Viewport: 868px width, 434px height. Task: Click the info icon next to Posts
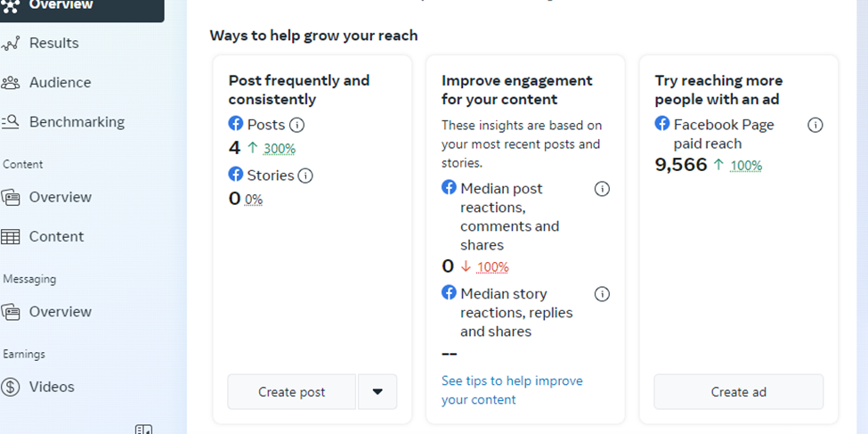pos(297,125)
